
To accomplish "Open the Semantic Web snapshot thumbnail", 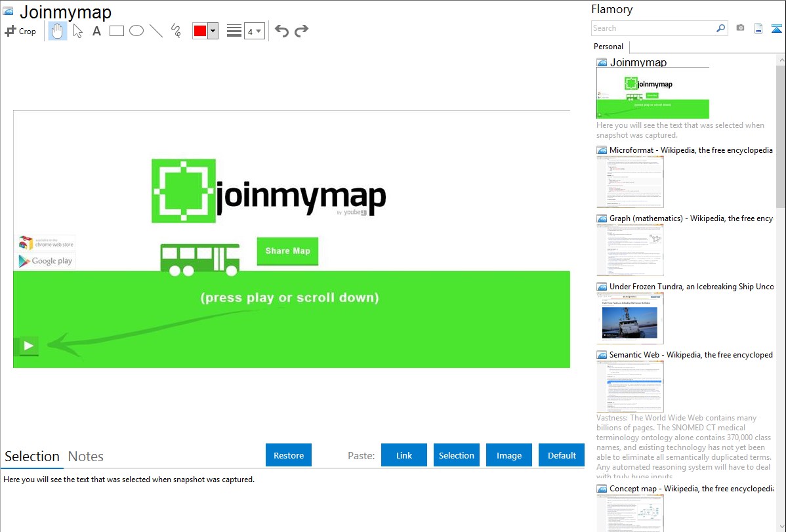I will tap(630, 386).
